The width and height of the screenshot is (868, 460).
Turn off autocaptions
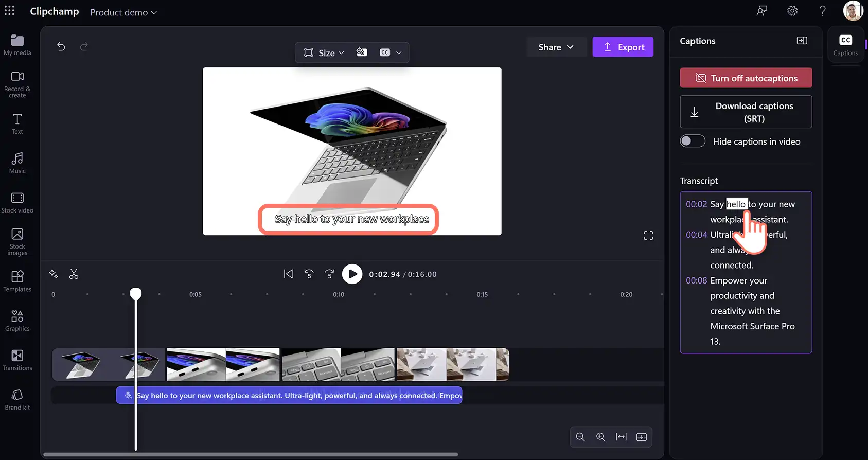[746, 78]
